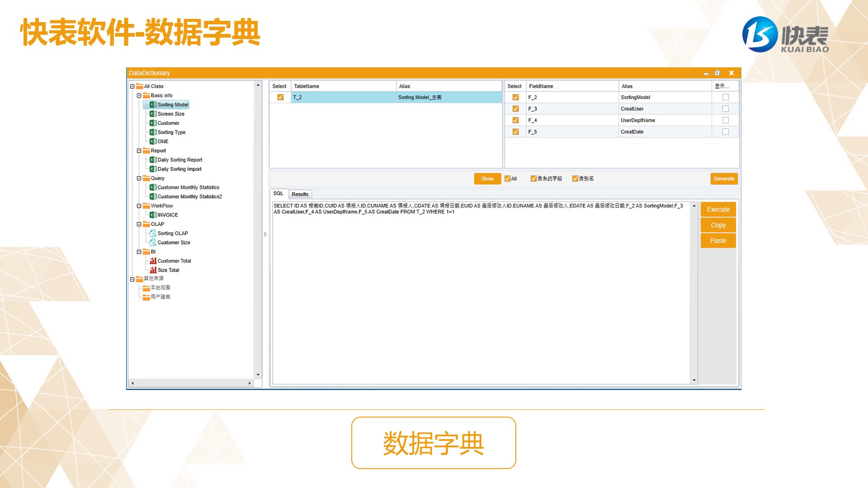Click the 其他来源 folder icon

pos(140,279)
